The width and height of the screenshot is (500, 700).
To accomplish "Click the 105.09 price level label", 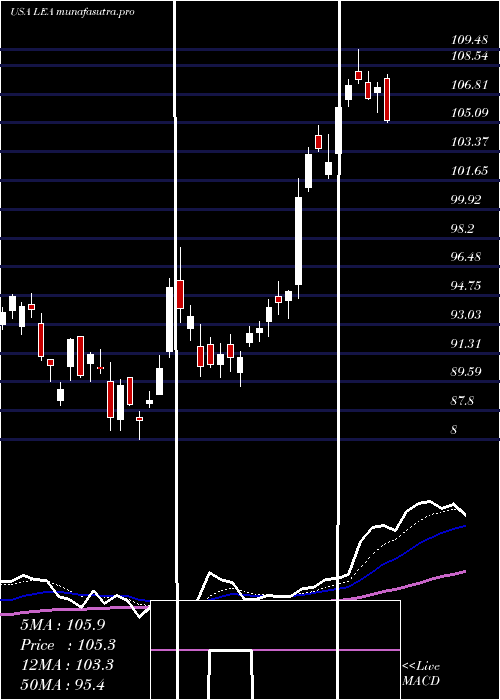I will click(469, 113).
